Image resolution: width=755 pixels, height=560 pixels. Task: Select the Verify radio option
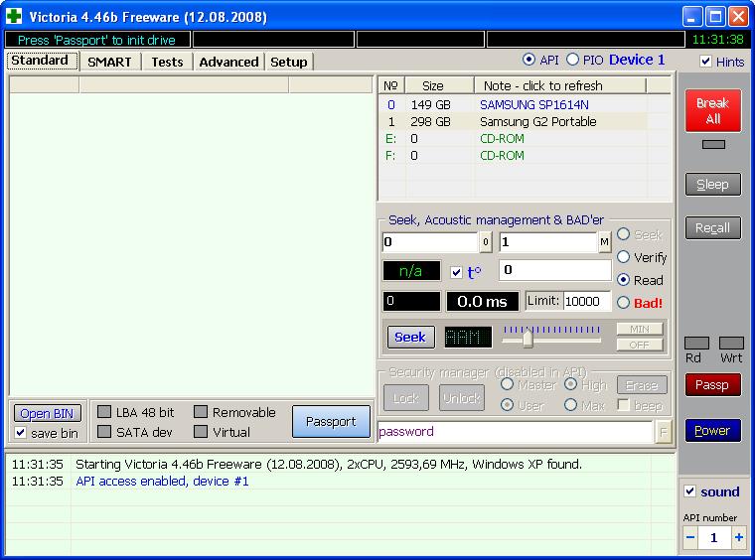[623, 257]
